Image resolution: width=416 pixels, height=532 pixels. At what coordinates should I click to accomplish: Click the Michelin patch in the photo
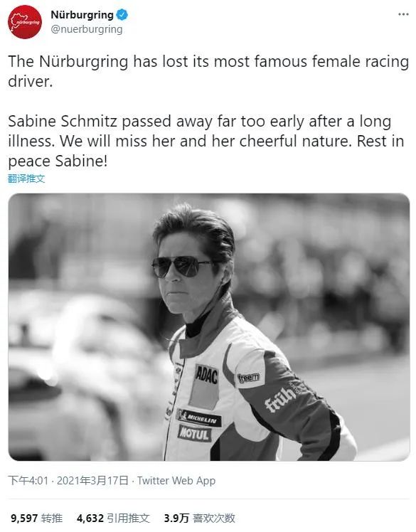coord(199,418)
